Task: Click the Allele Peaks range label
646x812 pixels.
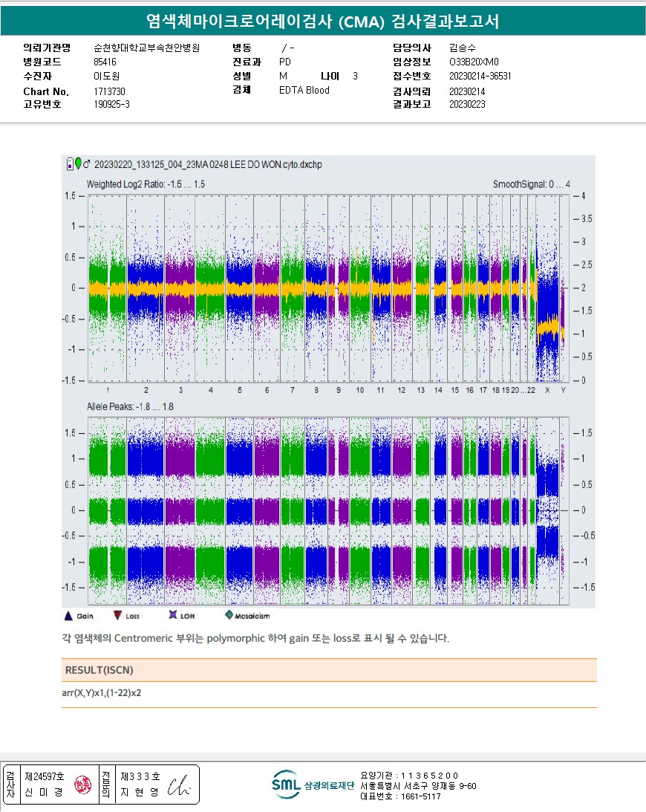Action: pos(130,407)
